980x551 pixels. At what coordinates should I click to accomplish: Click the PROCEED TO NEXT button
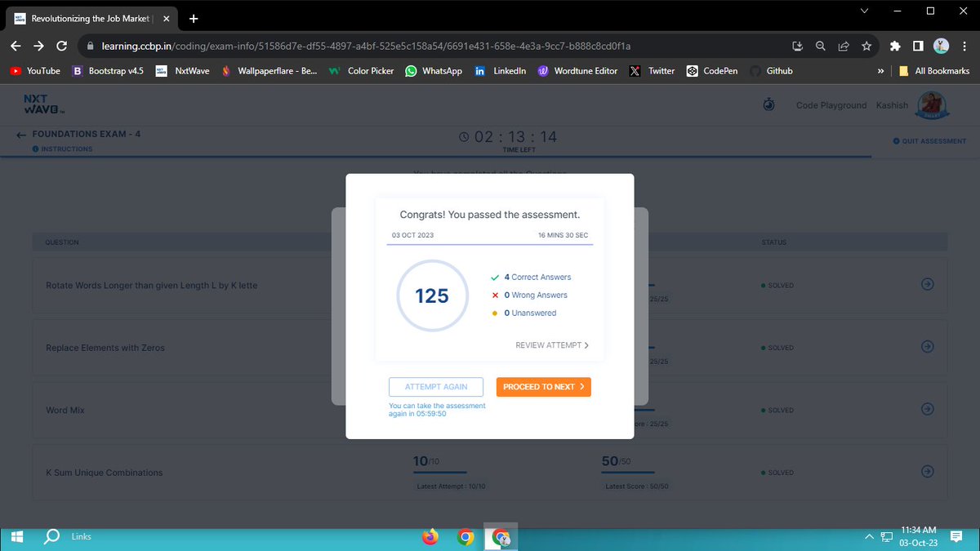[x=543, y=386]
